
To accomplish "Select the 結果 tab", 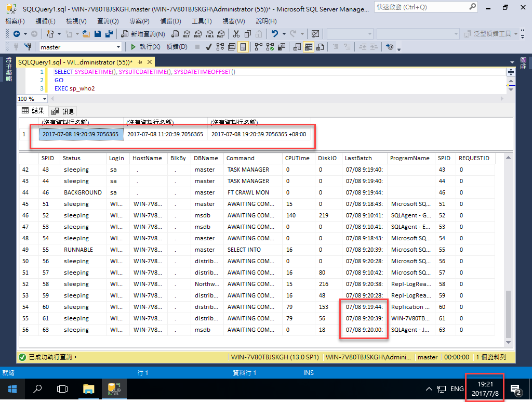I will (x=33, y=111).
